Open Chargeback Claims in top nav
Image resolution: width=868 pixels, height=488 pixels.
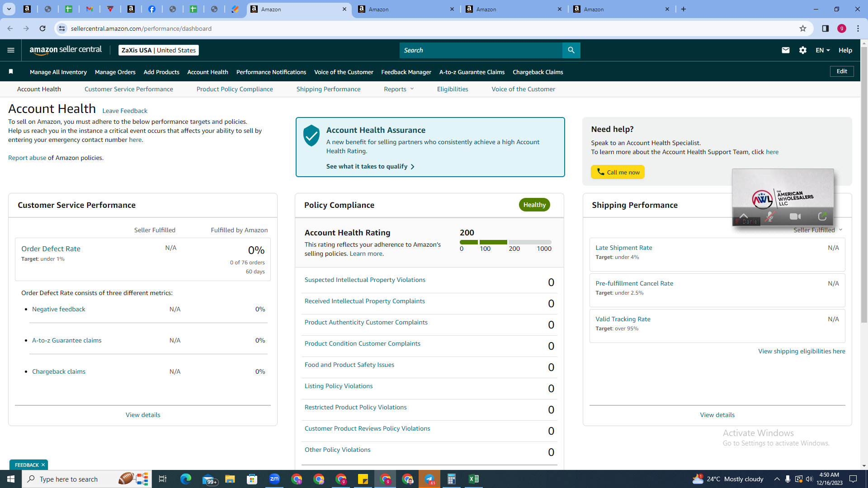click(538, 72)
